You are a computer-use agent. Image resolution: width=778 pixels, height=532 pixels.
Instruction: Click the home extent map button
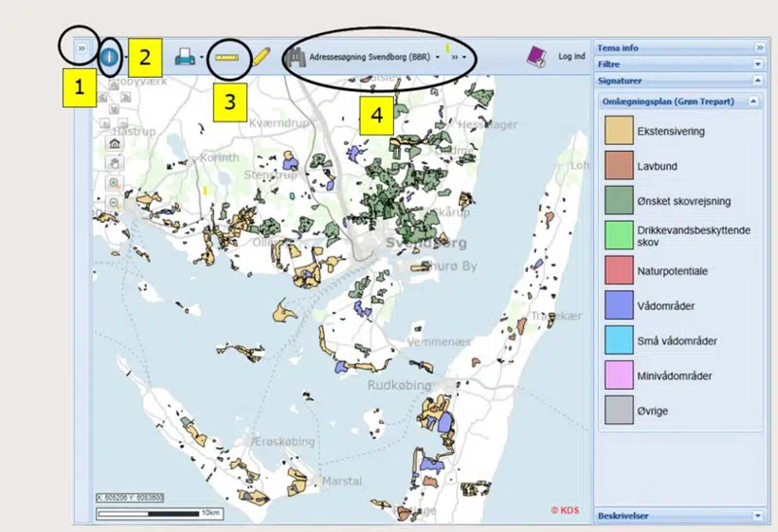coord(115,143)
